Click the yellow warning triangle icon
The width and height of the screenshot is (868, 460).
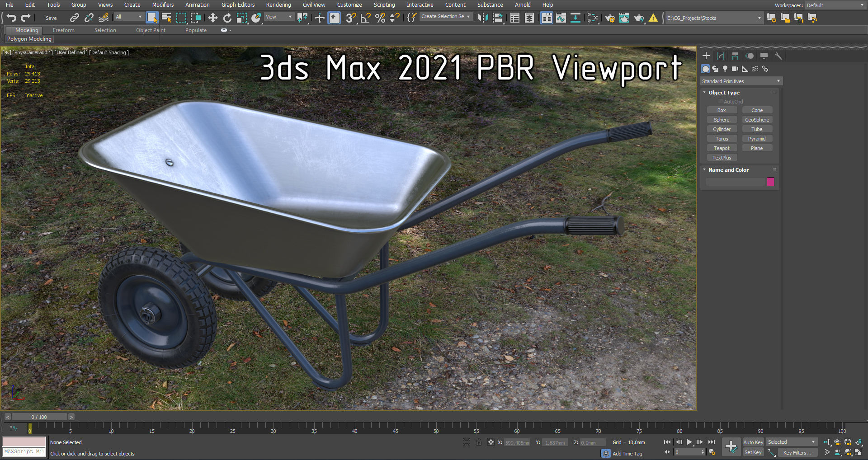coord(653,18)
